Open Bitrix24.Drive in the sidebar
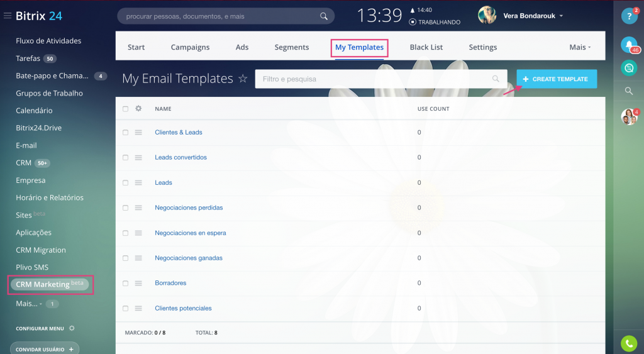This screenshot has width=644, height=354. point(38,128)
